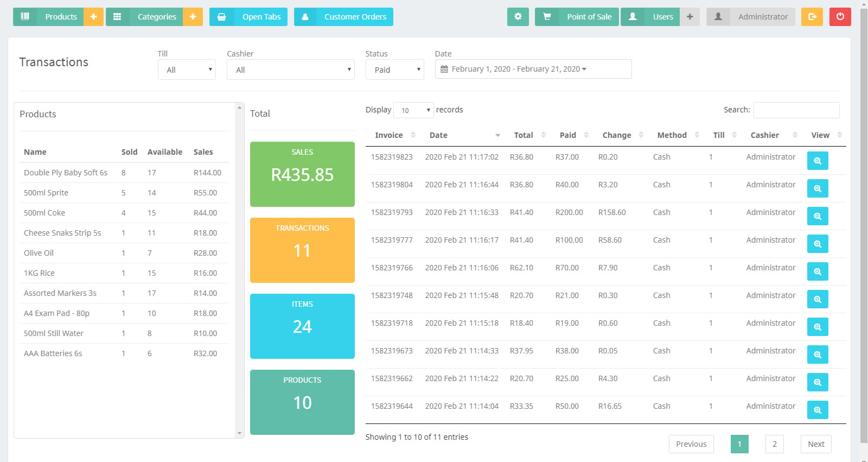Click the plus icon next to Categories
868x462 pixels.
(x=193, y=17)
